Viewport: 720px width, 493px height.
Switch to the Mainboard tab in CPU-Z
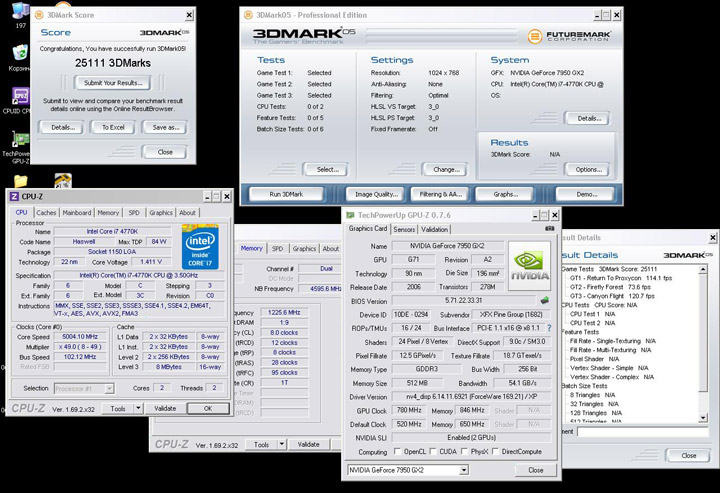[x=77, y=213]
